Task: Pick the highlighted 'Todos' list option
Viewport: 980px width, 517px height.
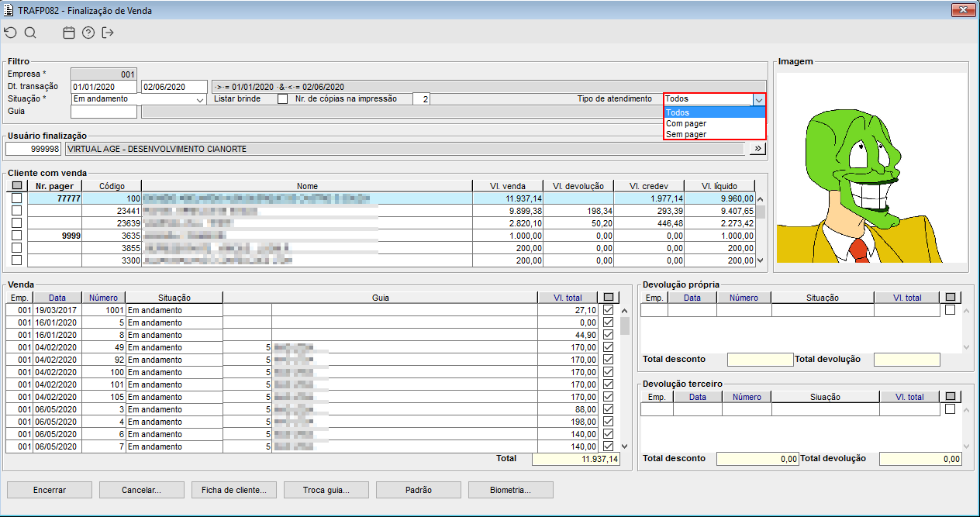Action: pos(678,112)
